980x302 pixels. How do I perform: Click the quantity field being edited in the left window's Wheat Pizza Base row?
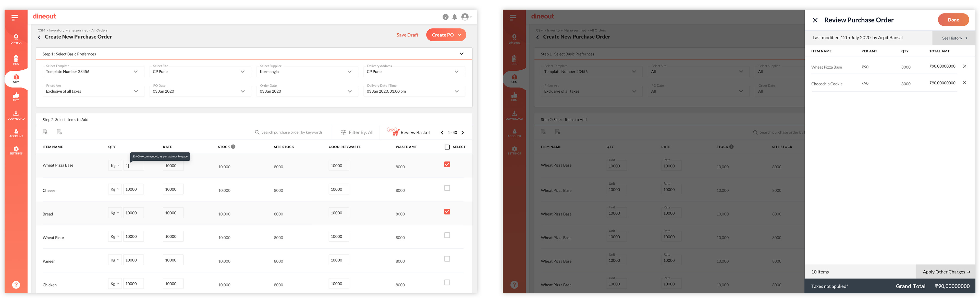pos(133,166)
